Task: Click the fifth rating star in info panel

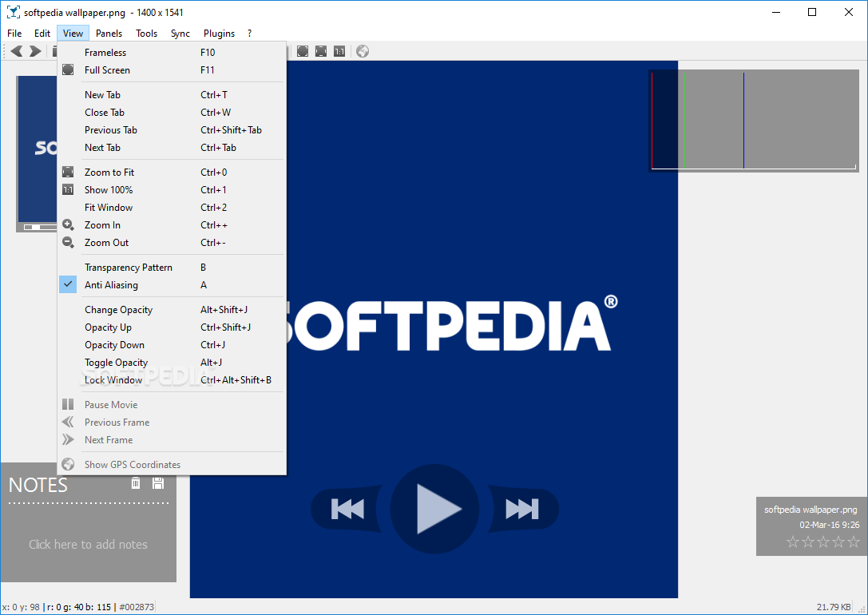Action: tap(854, 542)
